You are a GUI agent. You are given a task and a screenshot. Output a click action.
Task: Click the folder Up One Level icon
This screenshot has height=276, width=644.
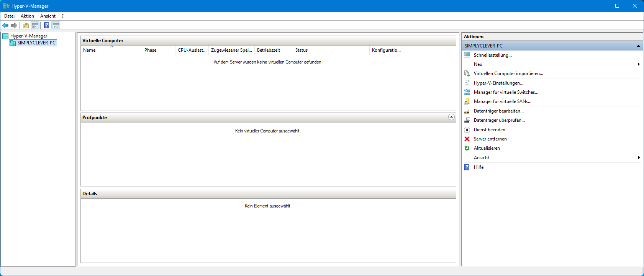click(x=26, y=26)
